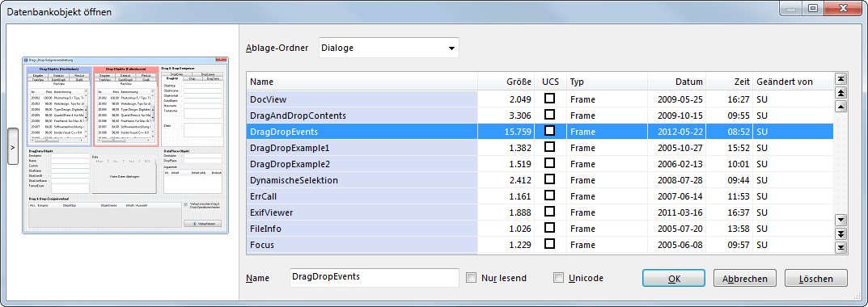Collapse preview pane with the > button
Image resolution: width=868 pixels, height=307 pixels.
tap(13, 146)
